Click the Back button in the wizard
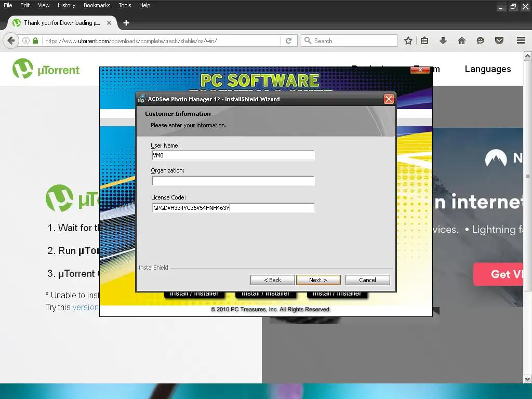Image resolution: width=532 pixels, height=399 pixels. (272, 280)
